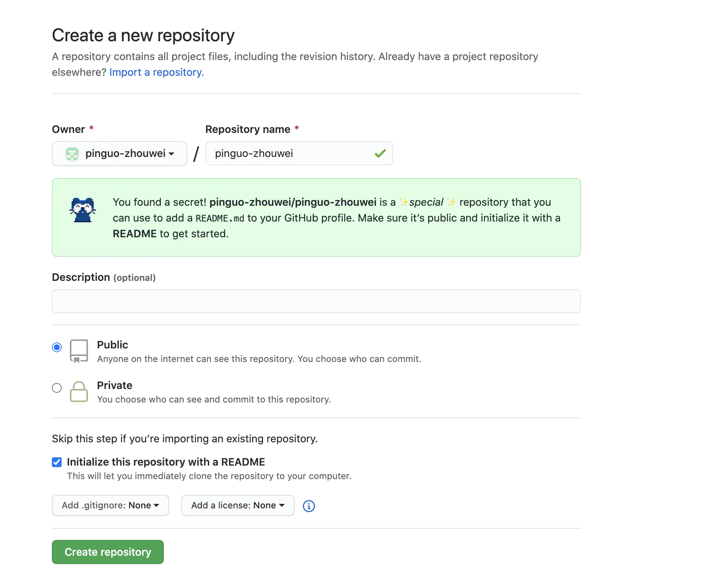Select the Private radio button
The width and height of the screenshot is (711, 588).
(x=57, y=388)
